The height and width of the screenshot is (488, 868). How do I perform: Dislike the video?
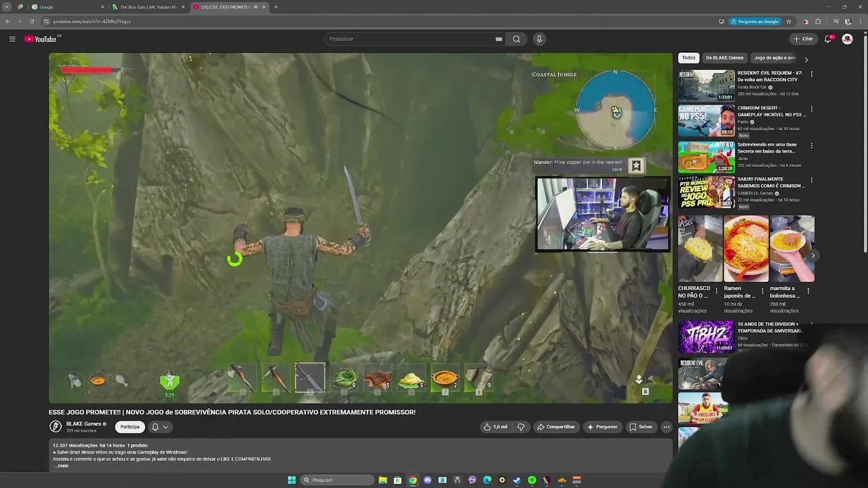(521, 427)
